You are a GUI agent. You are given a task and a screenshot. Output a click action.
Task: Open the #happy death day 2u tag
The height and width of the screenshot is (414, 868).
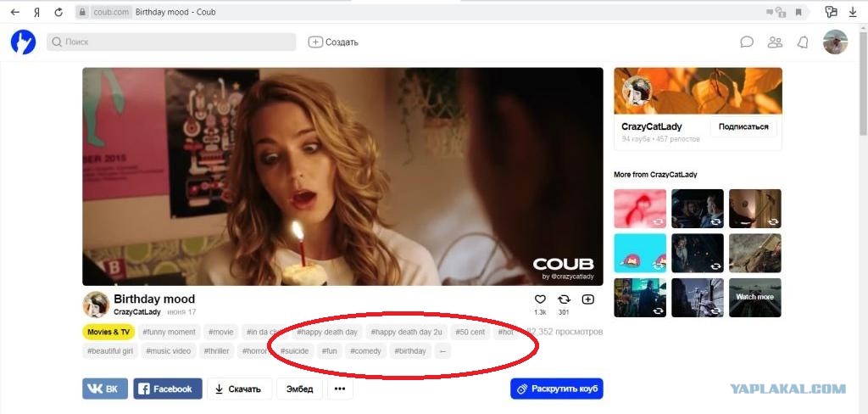tap(406, 332)
